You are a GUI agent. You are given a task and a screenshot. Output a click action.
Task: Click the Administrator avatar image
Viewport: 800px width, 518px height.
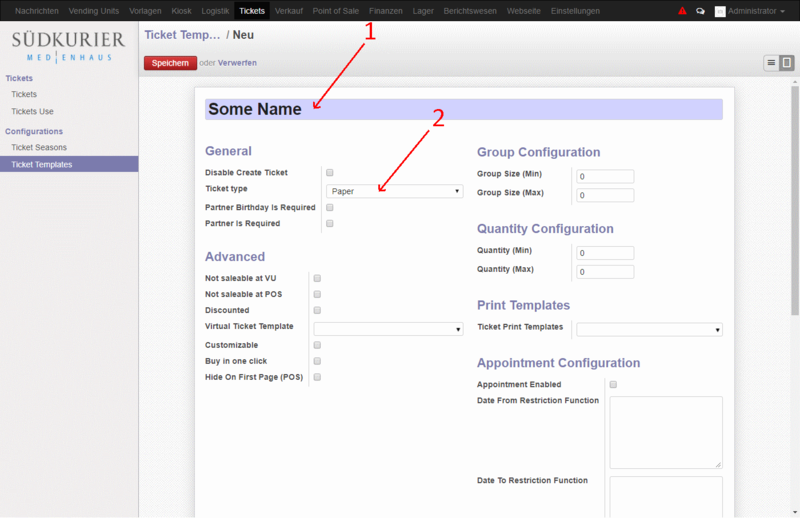[719, 11]
